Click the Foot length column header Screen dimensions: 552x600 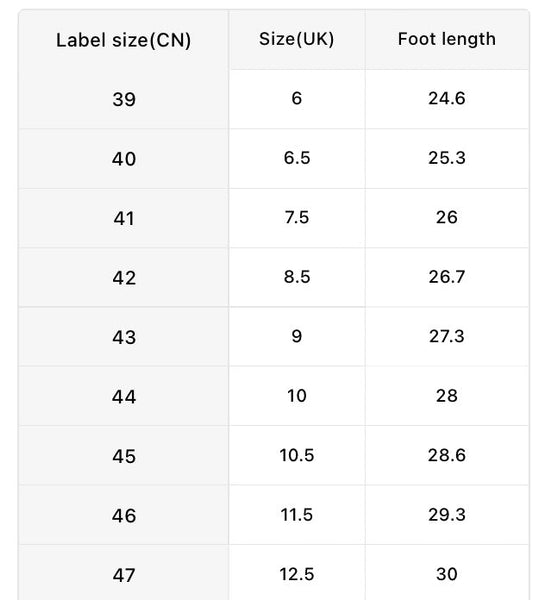447,40
